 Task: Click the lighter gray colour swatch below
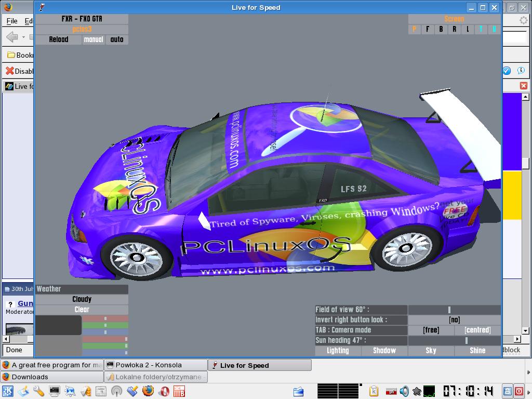tap(58, 345)
